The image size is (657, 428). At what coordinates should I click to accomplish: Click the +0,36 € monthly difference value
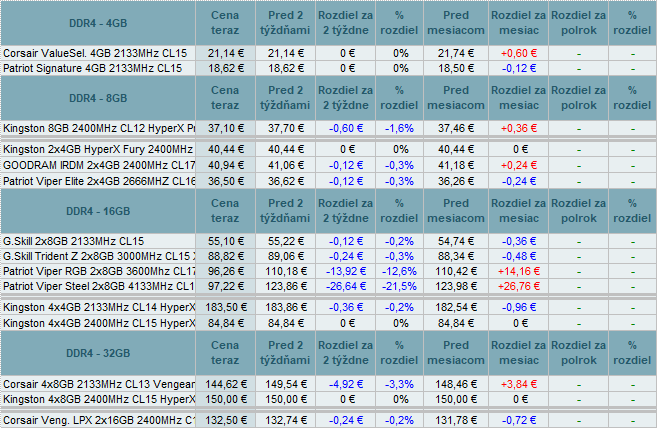pos(519,128)
